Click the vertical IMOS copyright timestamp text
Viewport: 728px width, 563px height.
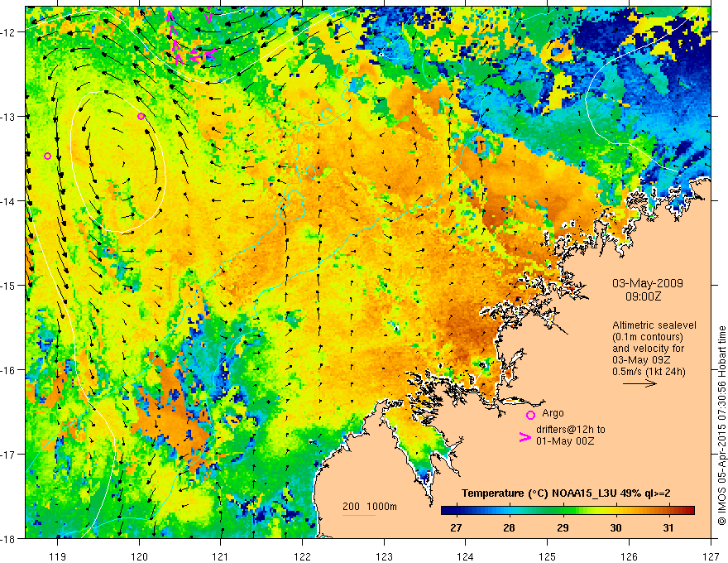721,426
